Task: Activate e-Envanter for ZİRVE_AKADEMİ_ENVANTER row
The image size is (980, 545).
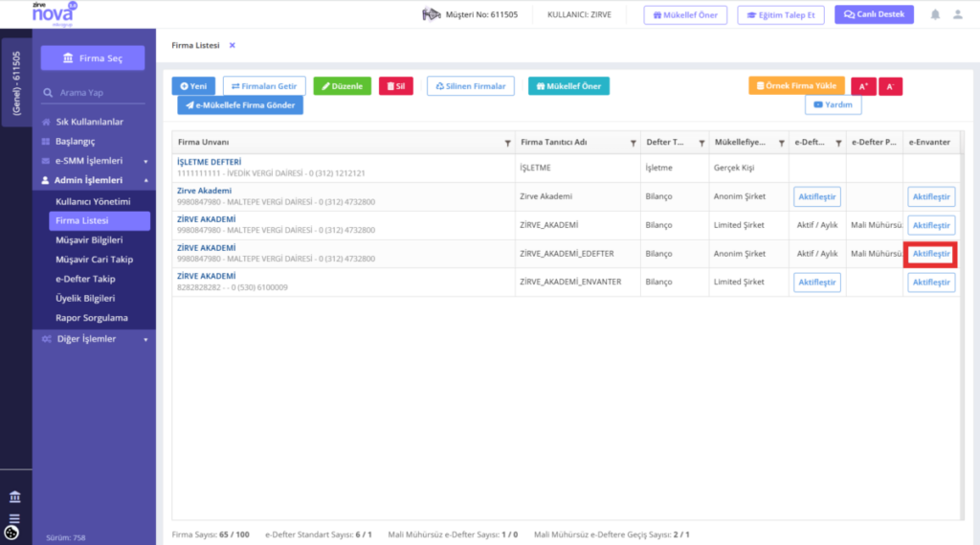Action: tap(931, 283)
